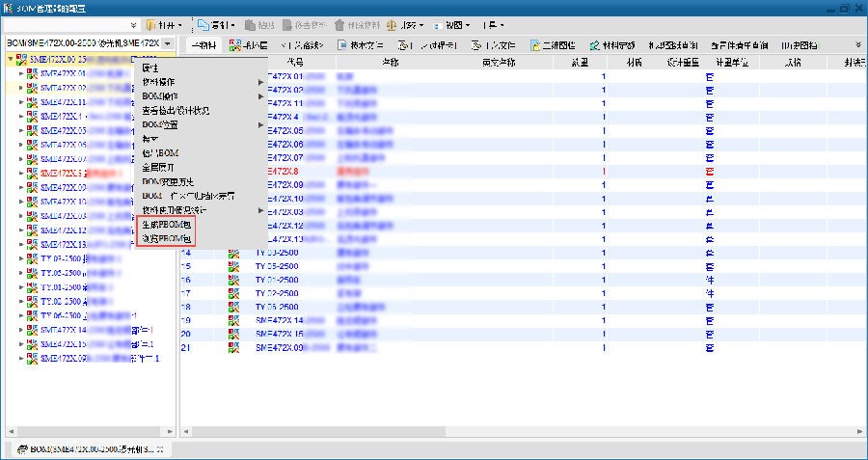Open the 打开 toolbar folder icon
The width and height of the screenshot is (868, 460).
click(x=154, y=24)
